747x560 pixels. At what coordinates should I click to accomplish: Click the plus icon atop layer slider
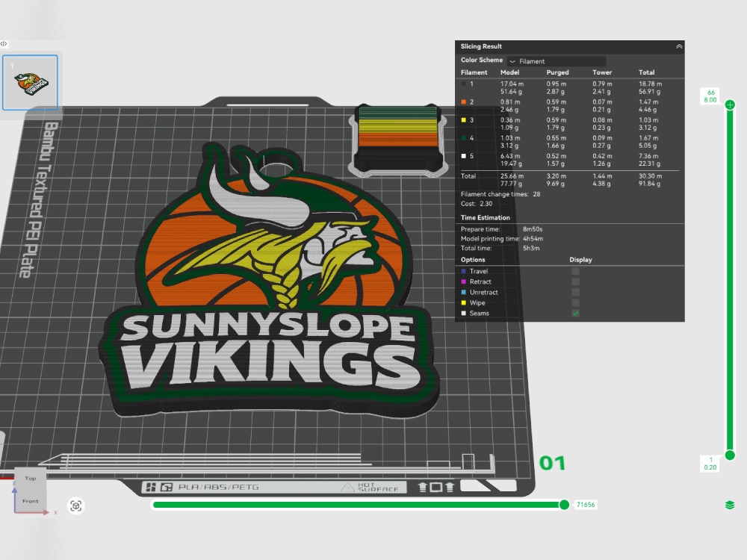[x=730, y=105]
